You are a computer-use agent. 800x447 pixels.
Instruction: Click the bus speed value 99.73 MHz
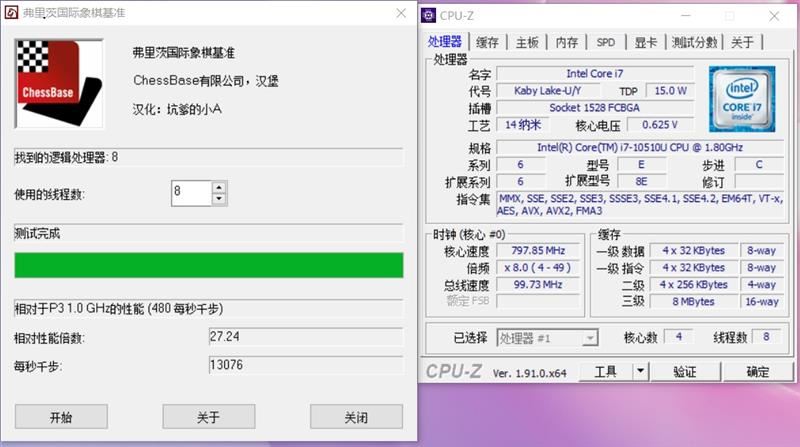click(538, 285)
